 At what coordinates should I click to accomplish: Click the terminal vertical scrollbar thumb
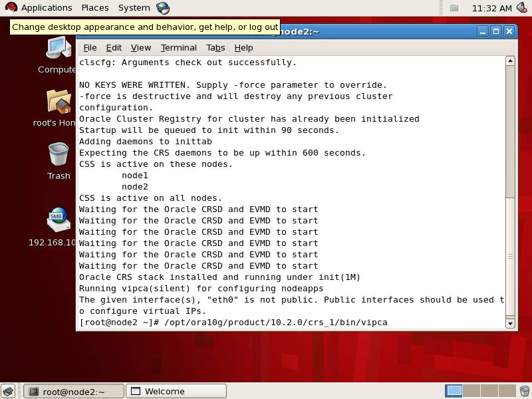click(510, 256)
